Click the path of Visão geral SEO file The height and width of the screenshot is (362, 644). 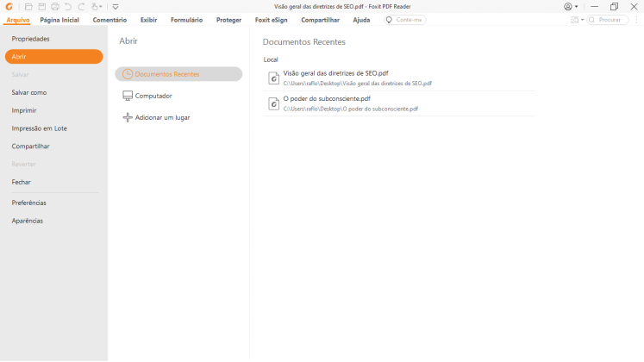point(357,84)
